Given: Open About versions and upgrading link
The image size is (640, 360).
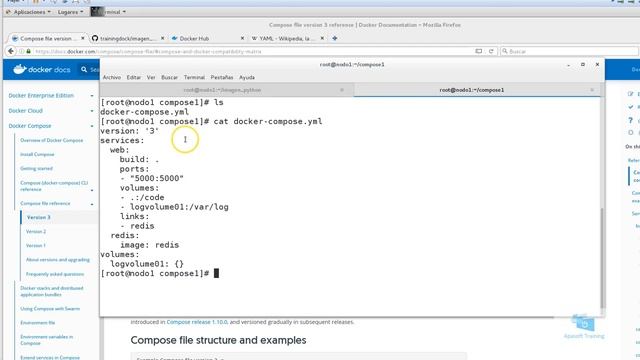Looking at the screenshot, I should pyautogui.click(x=58, y=260).
